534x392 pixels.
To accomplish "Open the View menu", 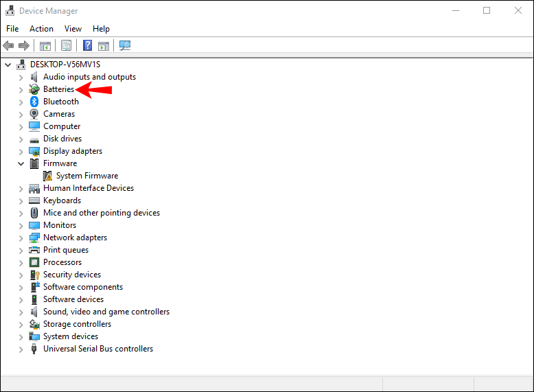I will point(73,29).
